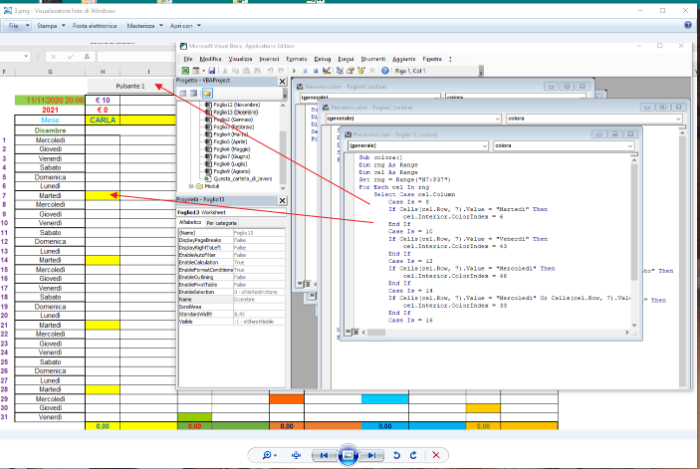Close the Progetto - VBAProject panel

coord(282,81)
